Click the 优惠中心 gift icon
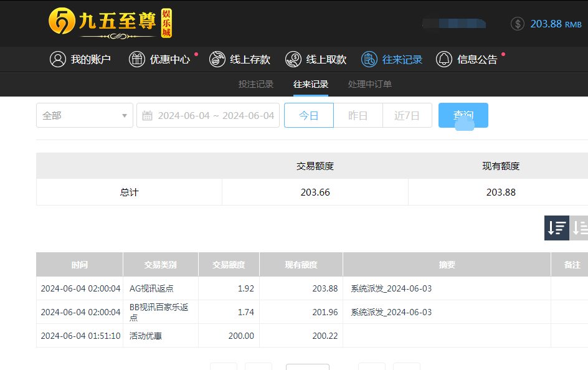 (x=137, y=59)
